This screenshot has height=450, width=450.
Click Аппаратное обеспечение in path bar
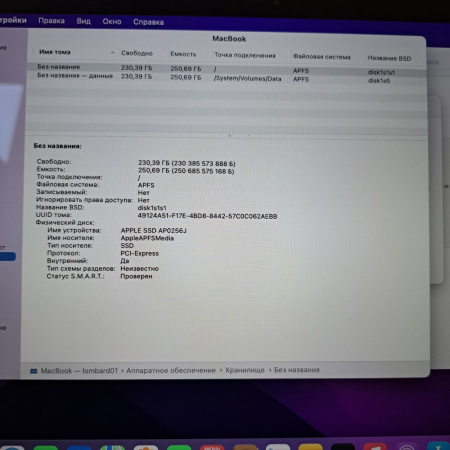pos(171,370)
